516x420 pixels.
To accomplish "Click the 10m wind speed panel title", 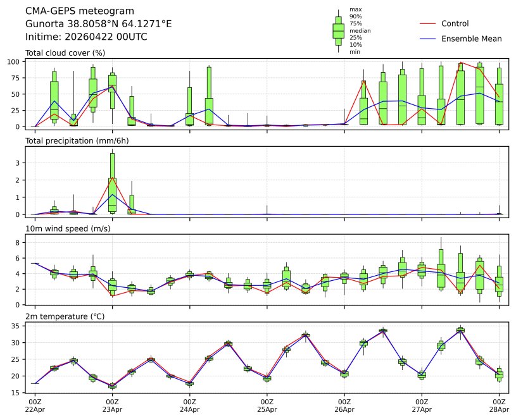I will pyautogui.click(x=68, y=228).
